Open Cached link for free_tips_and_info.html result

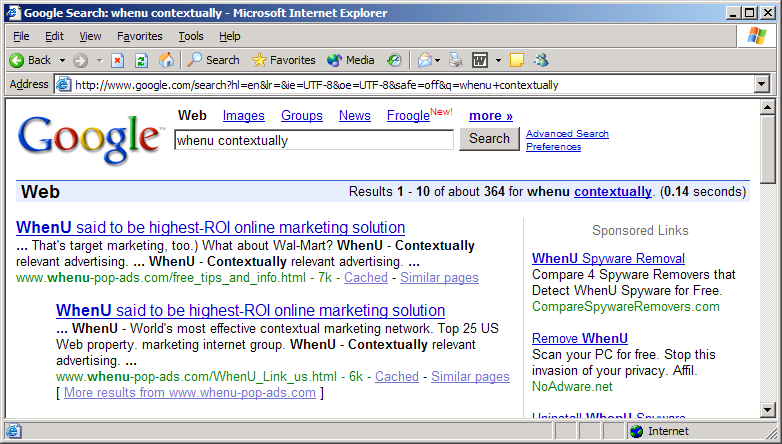366,277
